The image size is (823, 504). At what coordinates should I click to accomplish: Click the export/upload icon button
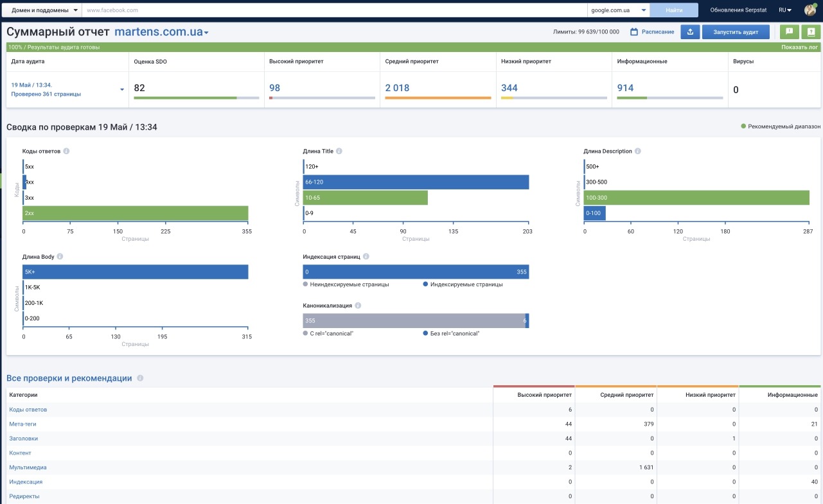(690, 32)
